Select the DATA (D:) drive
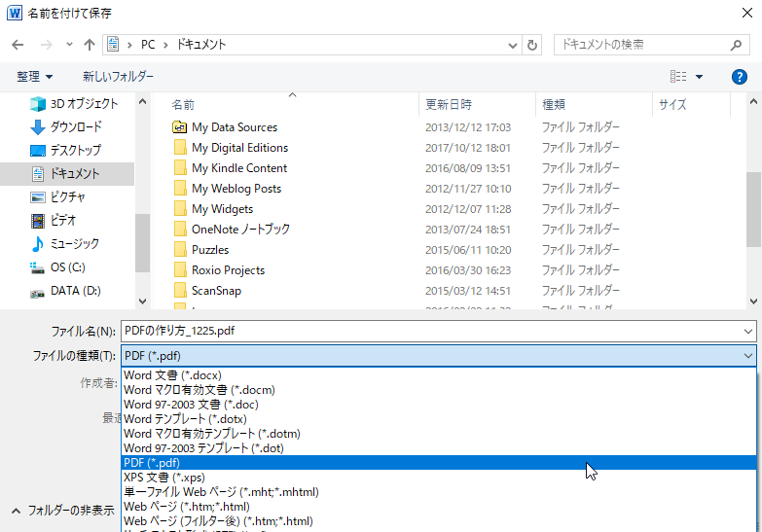 click(x=75, y=291)
